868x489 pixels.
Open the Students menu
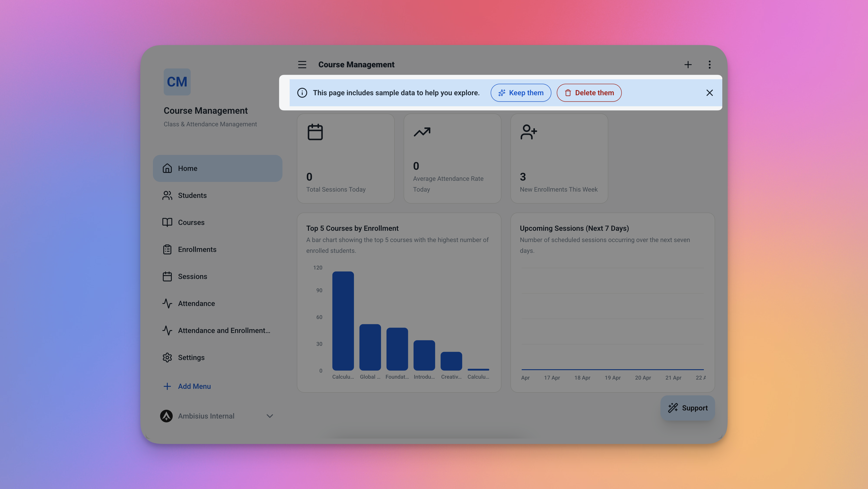[x=192, y=195]
